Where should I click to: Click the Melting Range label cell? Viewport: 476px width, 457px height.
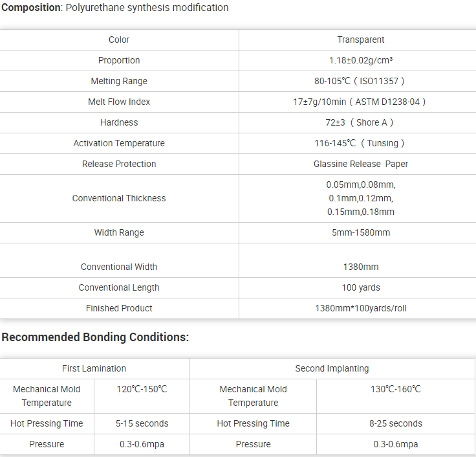[119, 81]
